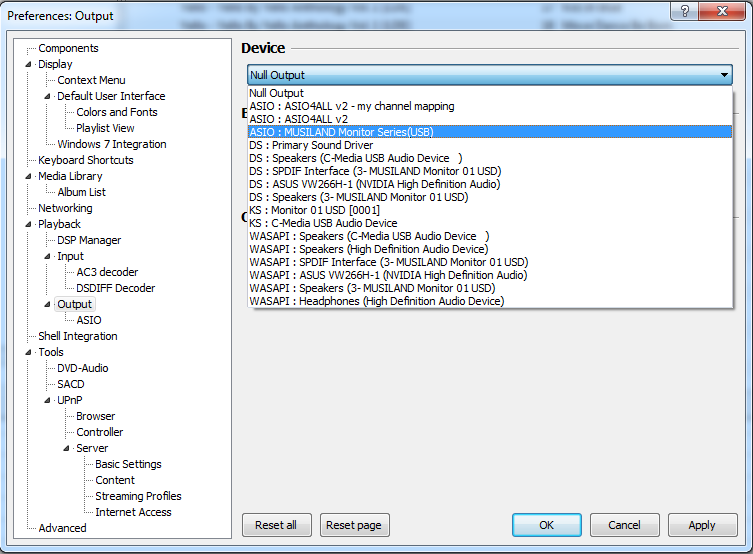
Task: Open DSDIFF Decoder page
Action: (x=116, y=288)
